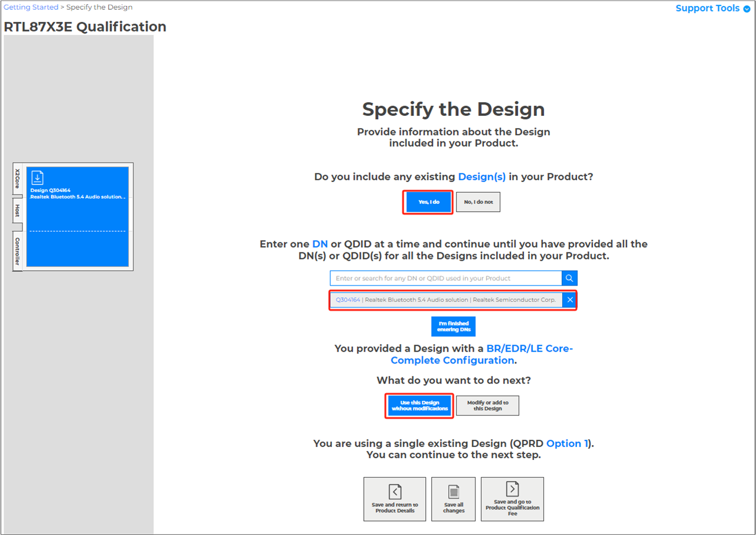
Task: Open the Getting Started breadcrumb link
Action: [31, 8]
